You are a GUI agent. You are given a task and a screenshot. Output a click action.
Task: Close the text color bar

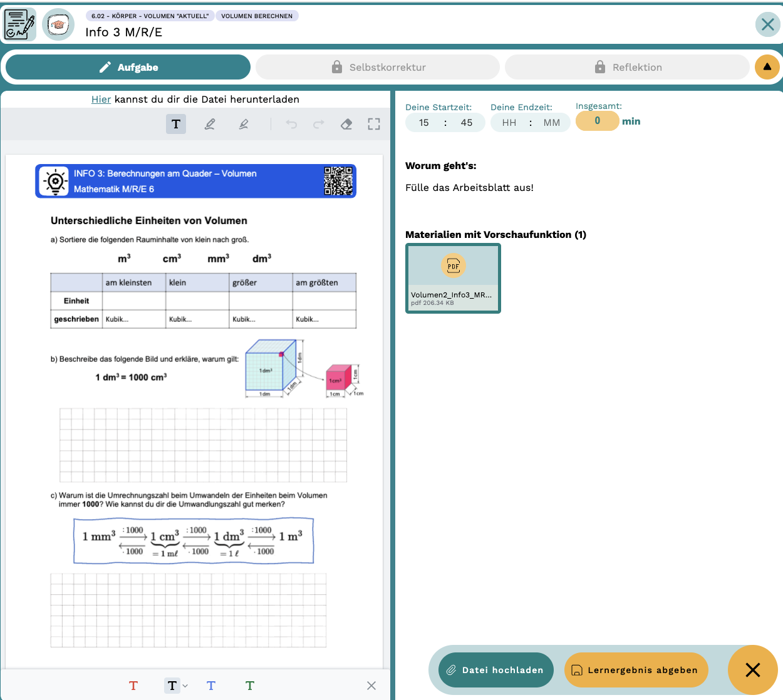click(371, 686)
